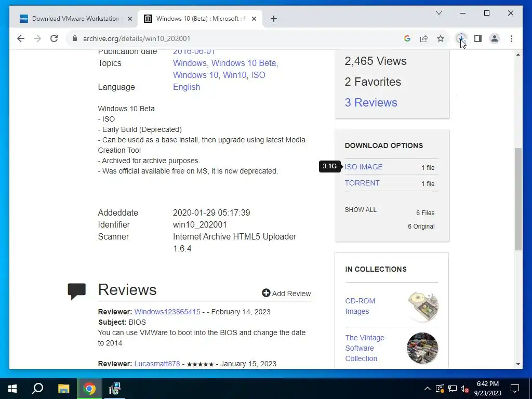Open The Vintage Software Collection link
Screen dimensions: 532x399
point(365,348)
